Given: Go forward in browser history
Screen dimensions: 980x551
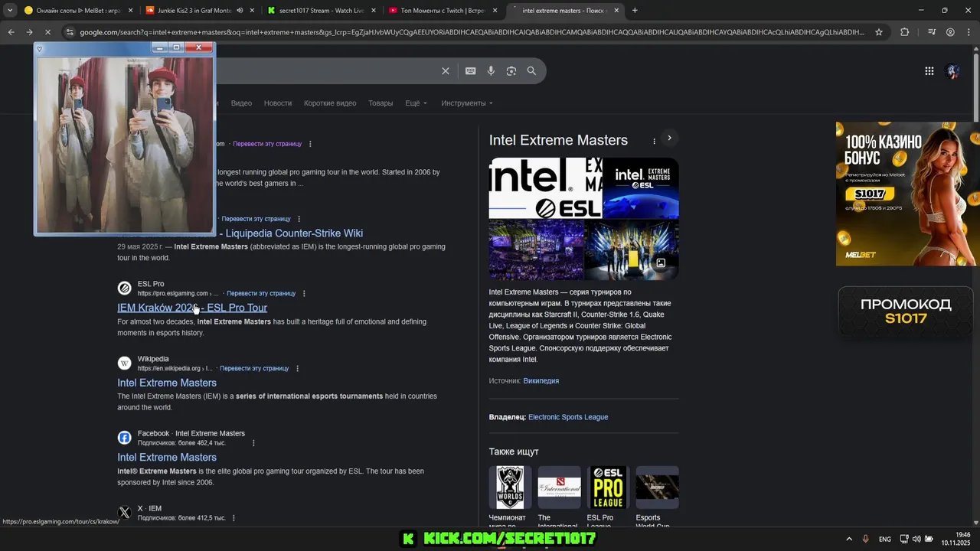Looking at the screenshot, I should pyautogui.click(x=29, y=32).
